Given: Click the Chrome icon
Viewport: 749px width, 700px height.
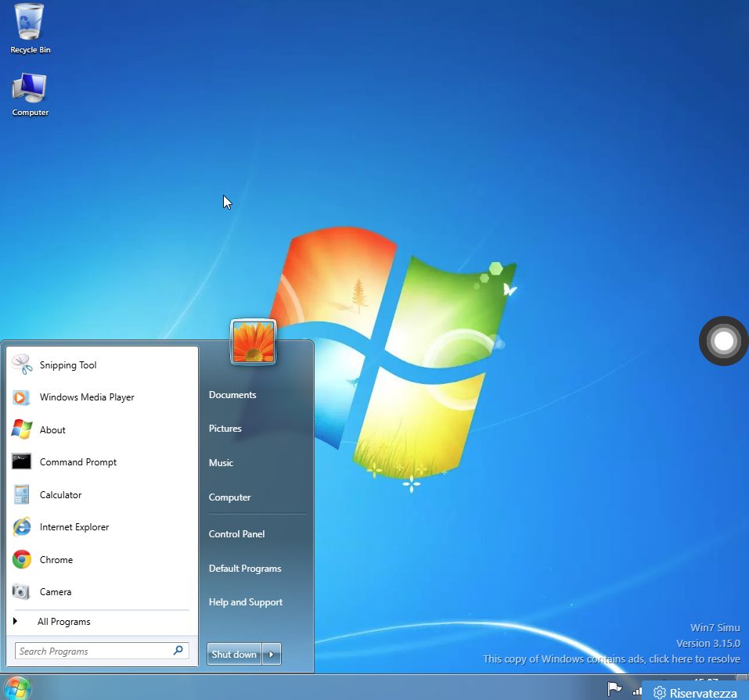Looking at the screenshot, I should tap(21, 559).
